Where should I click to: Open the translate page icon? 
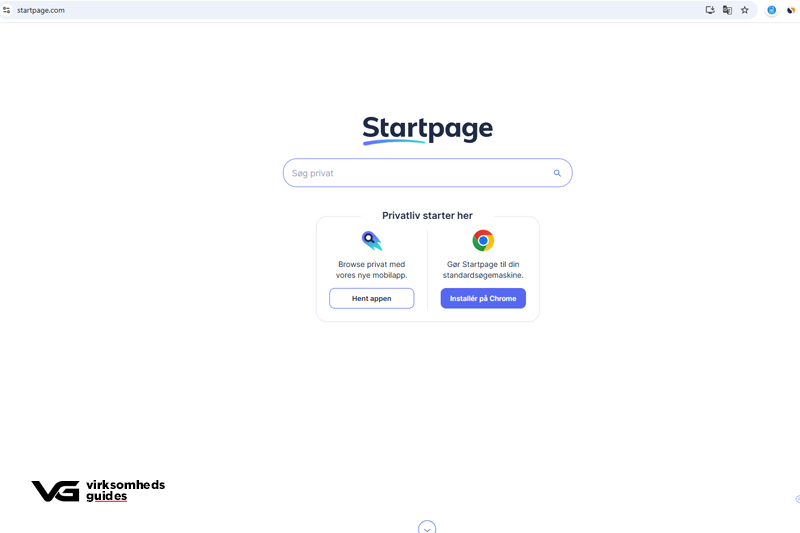[728, 10]
